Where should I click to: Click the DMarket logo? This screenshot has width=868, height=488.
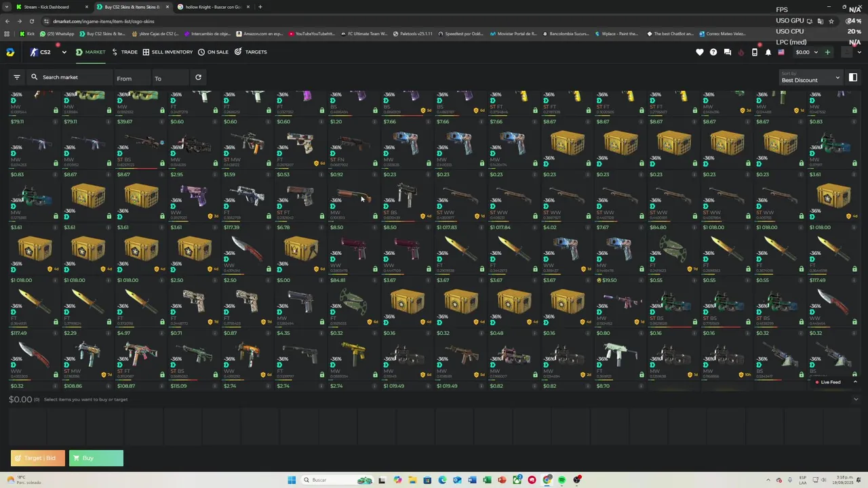10,52
